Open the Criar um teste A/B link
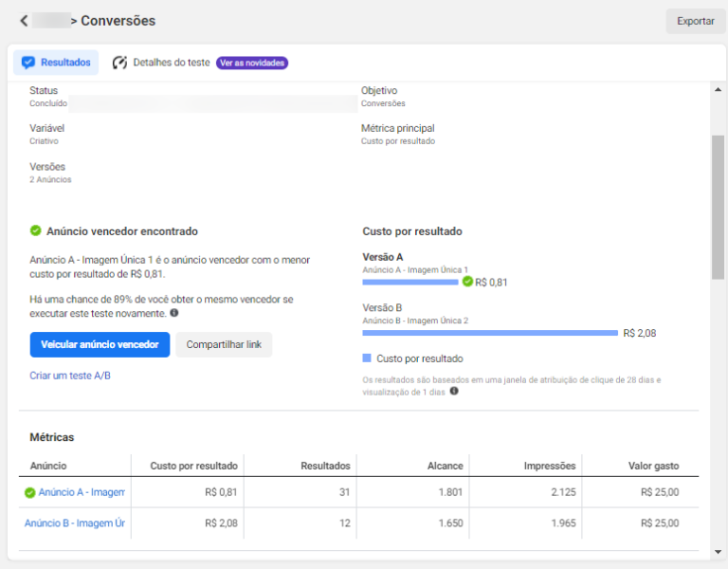728x569 pixels. point(70,376)
